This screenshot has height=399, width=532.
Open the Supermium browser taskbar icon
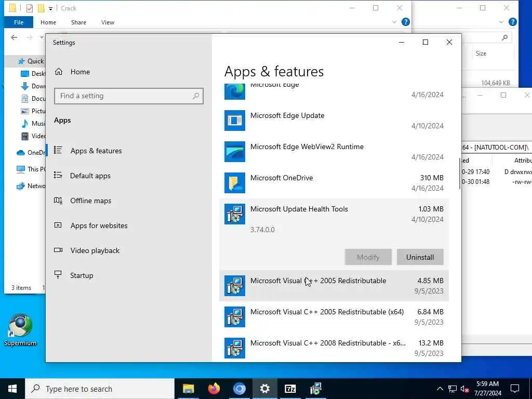[x=239, y=389]
